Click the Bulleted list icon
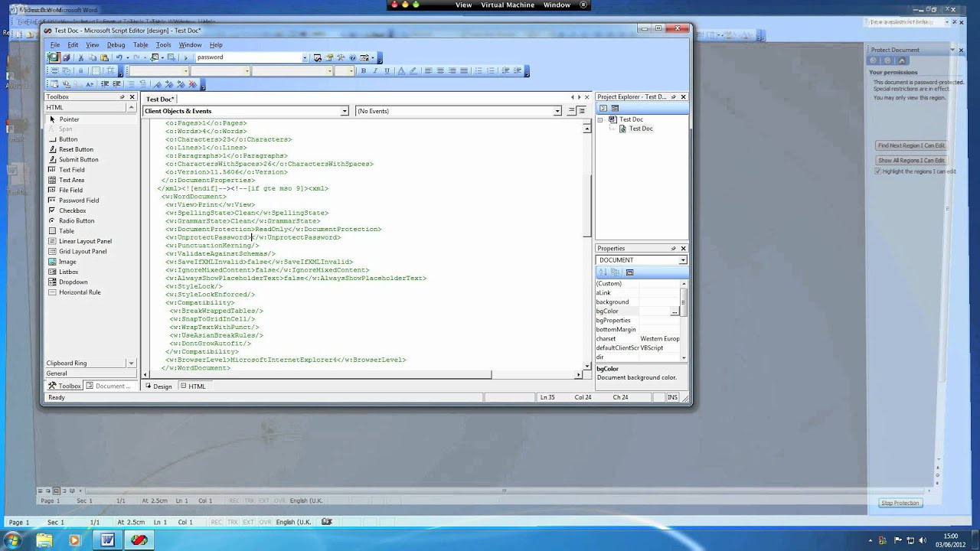This screenshot has height=551, width=980. [x=479, y=70]
